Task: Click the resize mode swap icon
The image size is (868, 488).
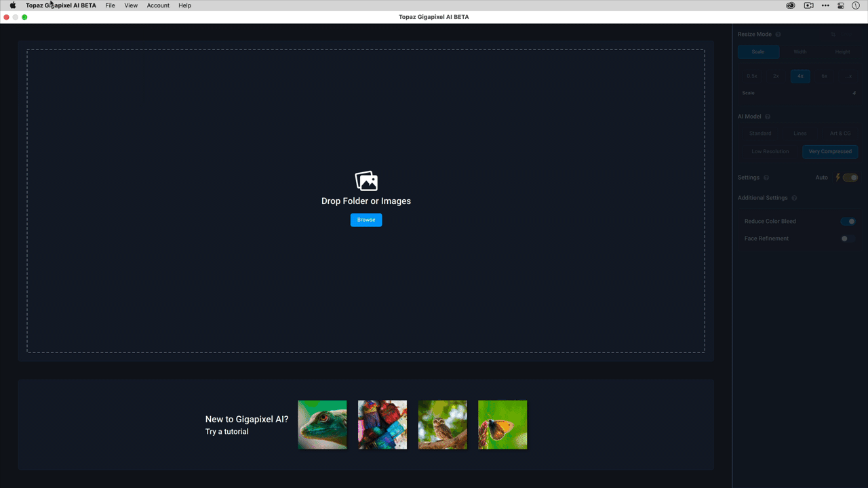Action: click(833, 35)
